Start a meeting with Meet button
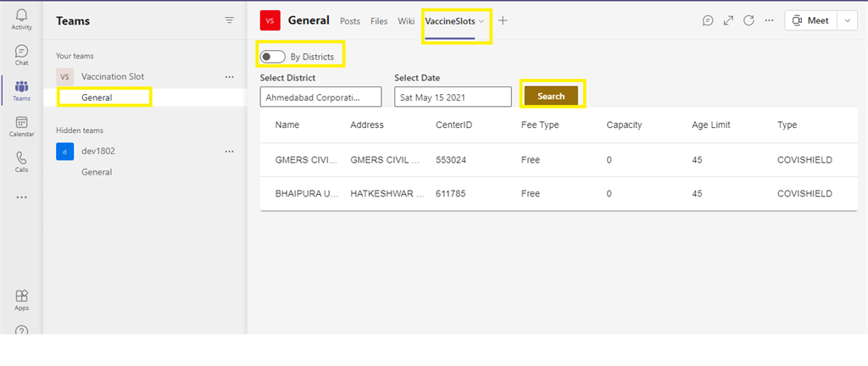The height and width of the screenshot is (366, 868). point(811,20)
